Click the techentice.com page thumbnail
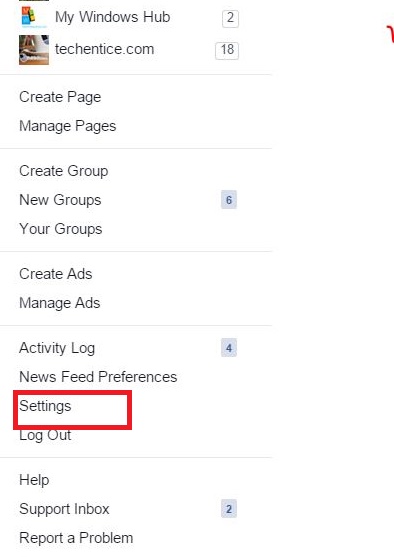Screen dimensions: 394x557 click(x=34, y=50)
